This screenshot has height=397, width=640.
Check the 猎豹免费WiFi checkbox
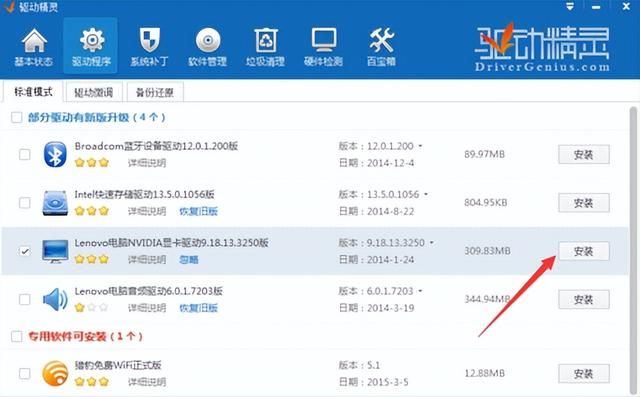(x=25, y=373)
